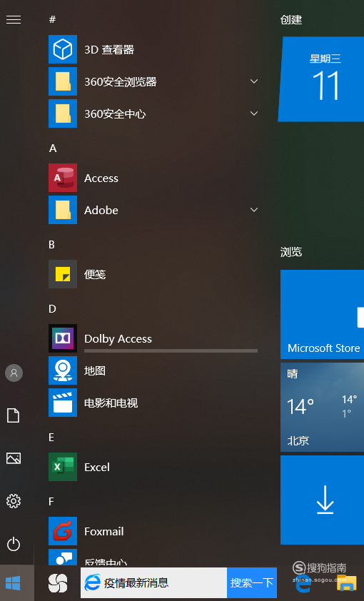
Task: Click the 创建 group header
Action: (291, 19)
